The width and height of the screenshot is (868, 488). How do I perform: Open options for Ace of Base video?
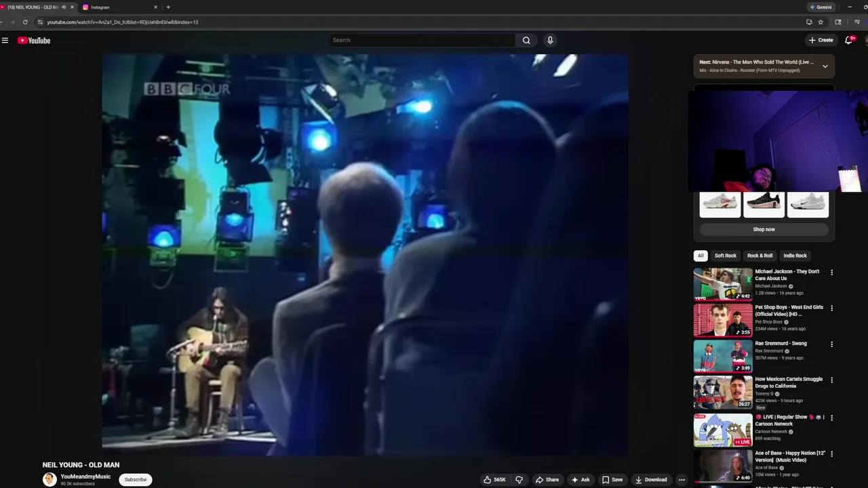(x=831, y=454)
